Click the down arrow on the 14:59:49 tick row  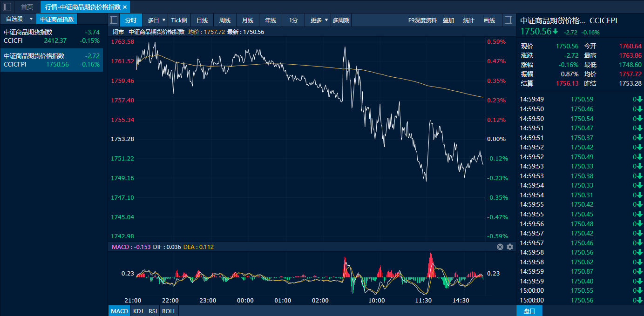click(639, 99)
